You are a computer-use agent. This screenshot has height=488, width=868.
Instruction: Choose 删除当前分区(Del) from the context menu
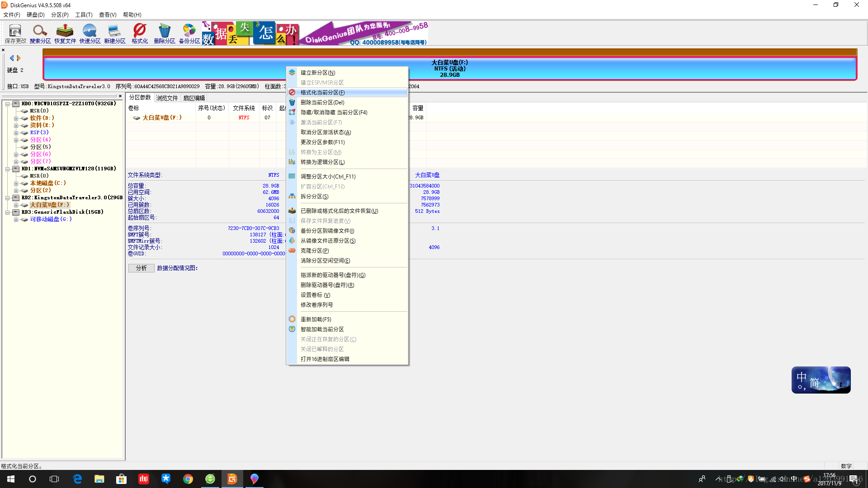(x=322, y=103)
